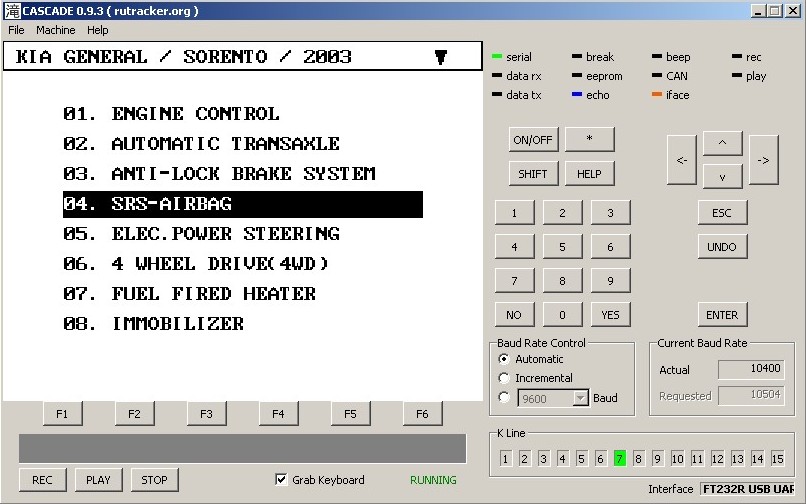Click the Actual baud rate field

tap(751, 369)
